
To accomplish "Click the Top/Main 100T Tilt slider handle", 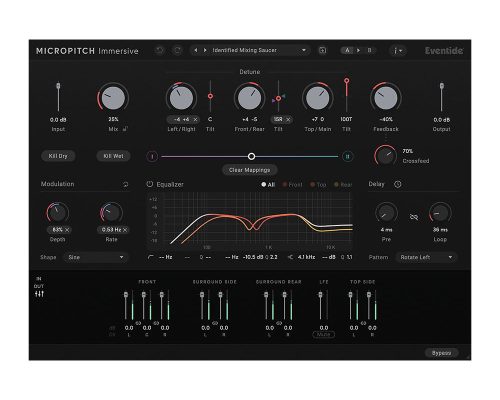I will (x=346, y=81).
